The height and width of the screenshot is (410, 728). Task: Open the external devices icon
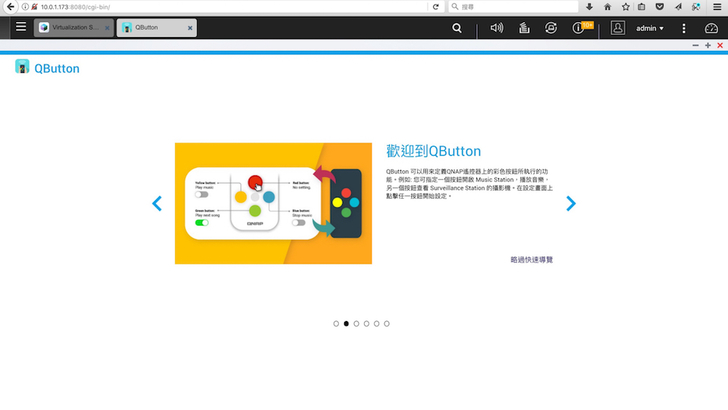[551, 28]
